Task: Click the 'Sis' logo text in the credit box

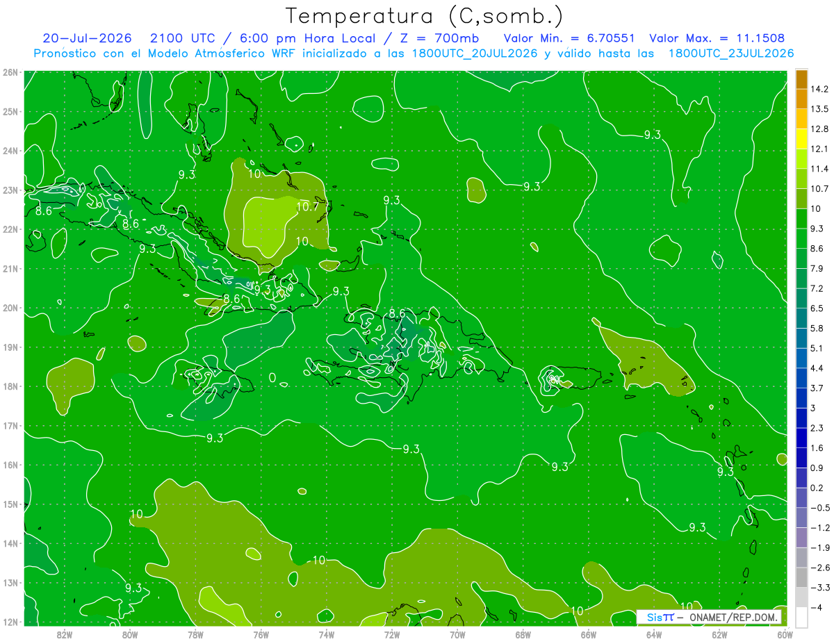Action: coord(654,617)
